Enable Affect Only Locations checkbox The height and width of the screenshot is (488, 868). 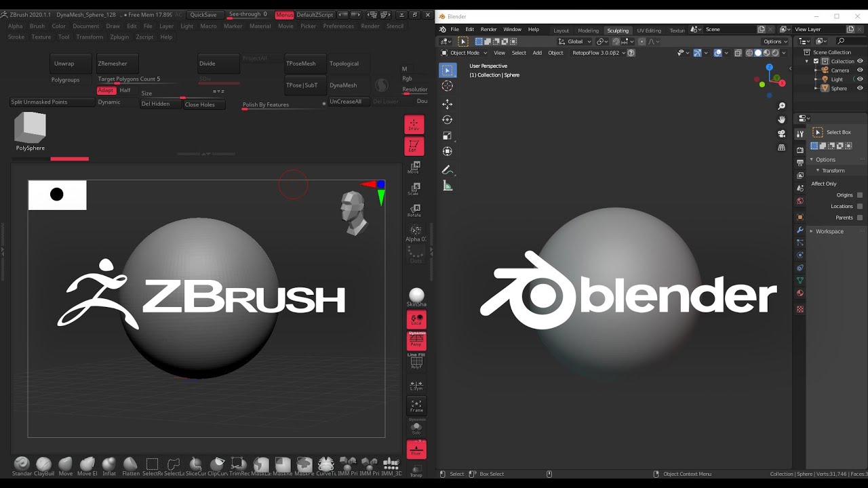coord(860,206)
